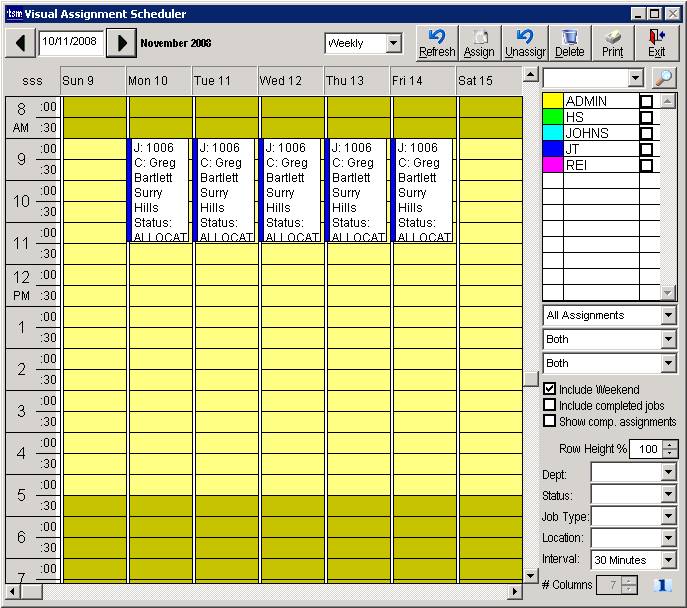
Task: Select the Fri 14 column header
Action: click(x=423, y=80)
